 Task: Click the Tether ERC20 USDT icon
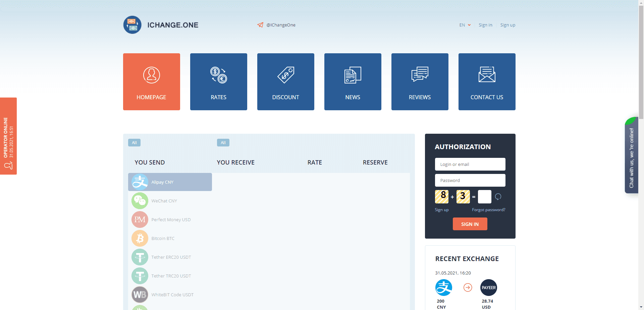tap(140, 257)
